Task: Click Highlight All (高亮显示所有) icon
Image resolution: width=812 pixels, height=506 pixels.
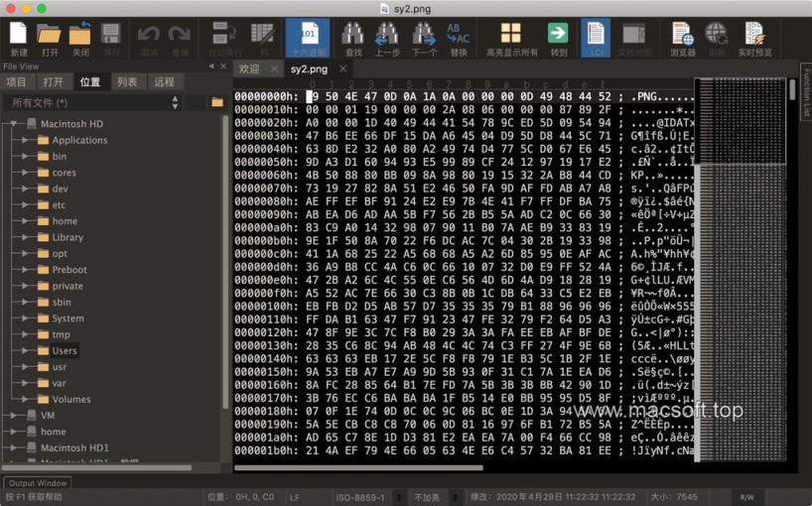Action: [511, 37]
